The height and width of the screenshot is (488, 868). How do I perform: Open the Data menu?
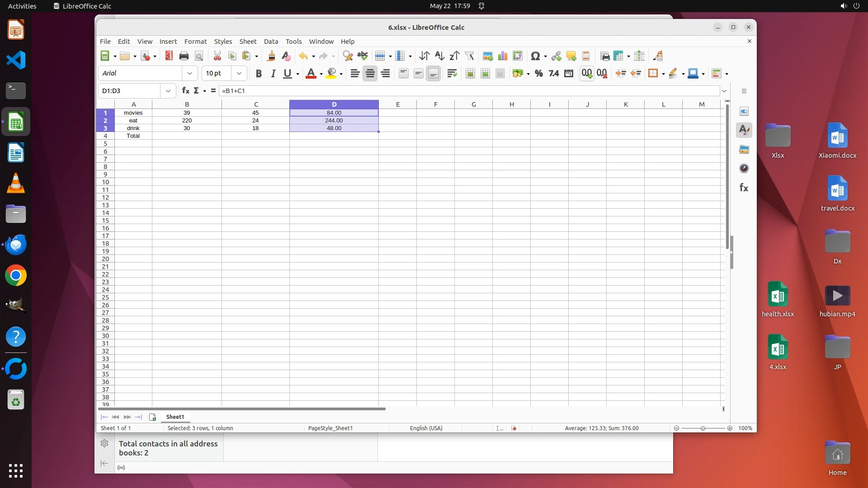271,42
